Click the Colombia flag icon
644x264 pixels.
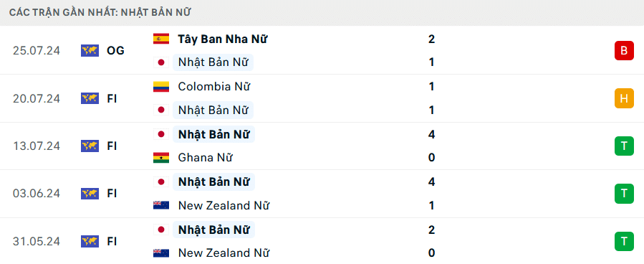pos(161,87)
